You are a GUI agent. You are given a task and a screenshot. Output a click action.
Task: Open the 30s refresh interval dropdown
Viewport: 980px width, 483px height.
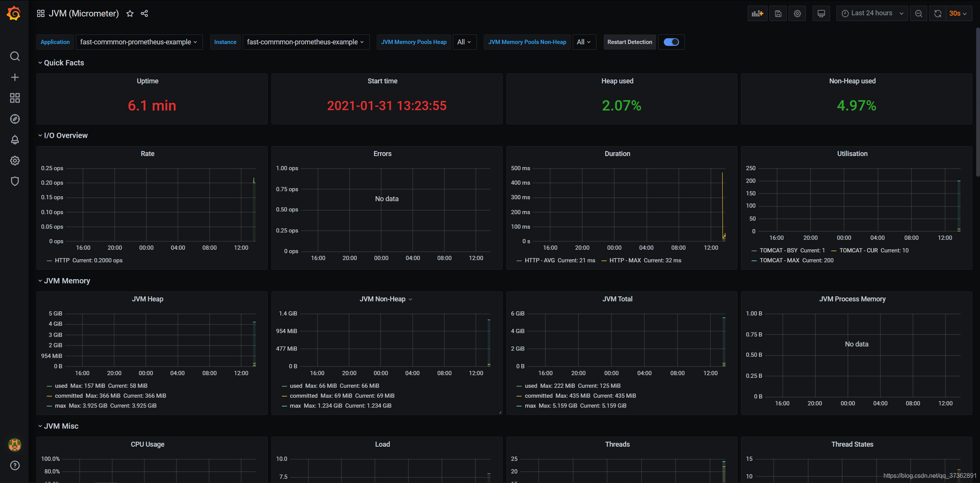click(959, 13)
